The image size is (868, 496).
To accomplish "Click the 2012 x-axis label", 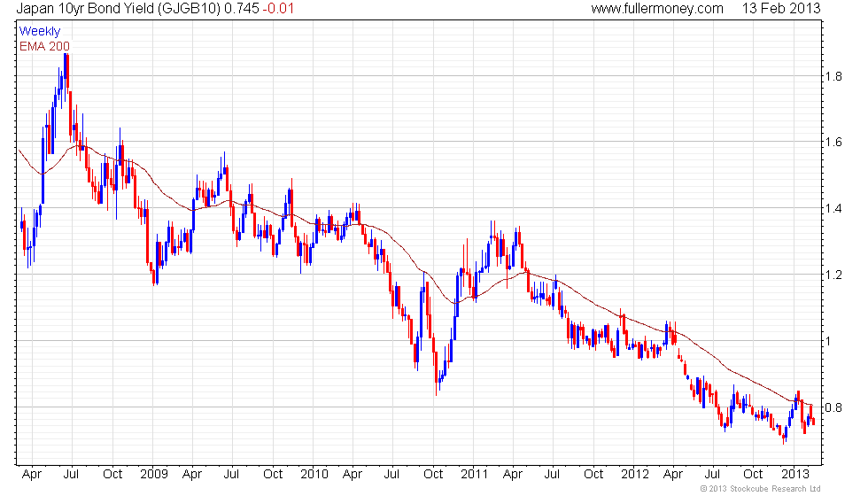I will click(x=634, y=475).
